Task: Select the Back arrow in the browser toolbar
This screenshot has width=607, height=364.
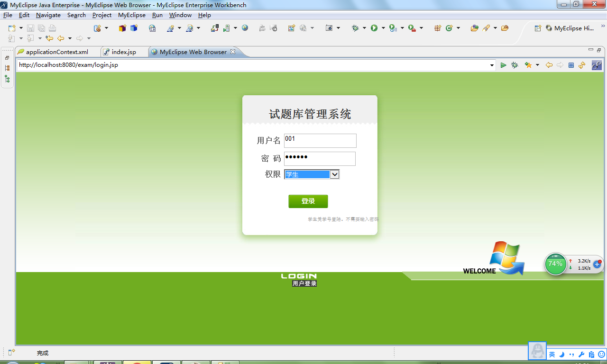Action: [x=548, y=65]
